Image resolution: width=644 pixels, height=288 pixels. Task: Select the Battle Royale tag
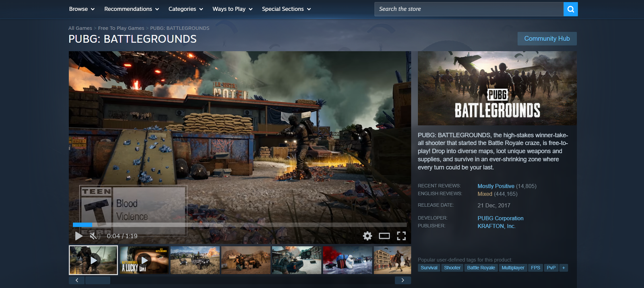click(481, 268)
